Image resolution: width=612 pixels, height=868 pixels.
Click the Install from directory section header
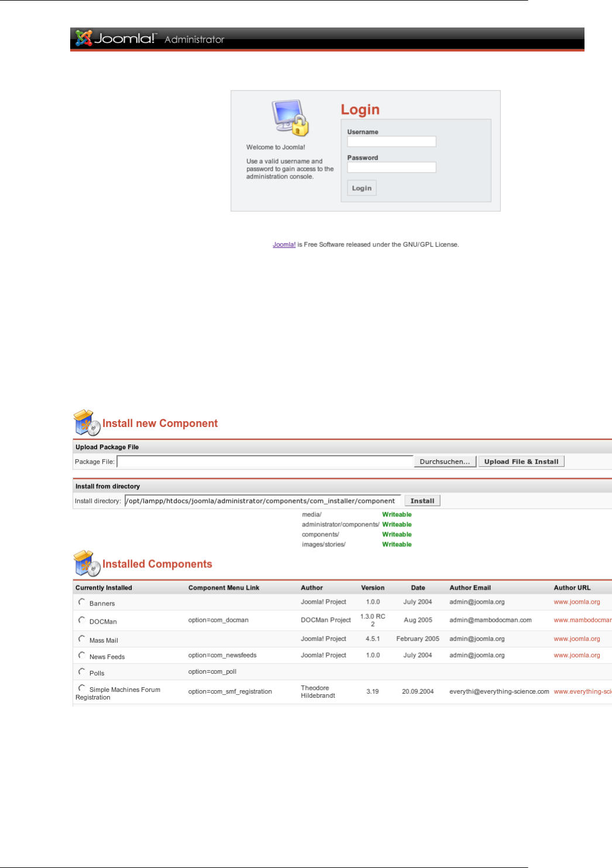[108, 486]
